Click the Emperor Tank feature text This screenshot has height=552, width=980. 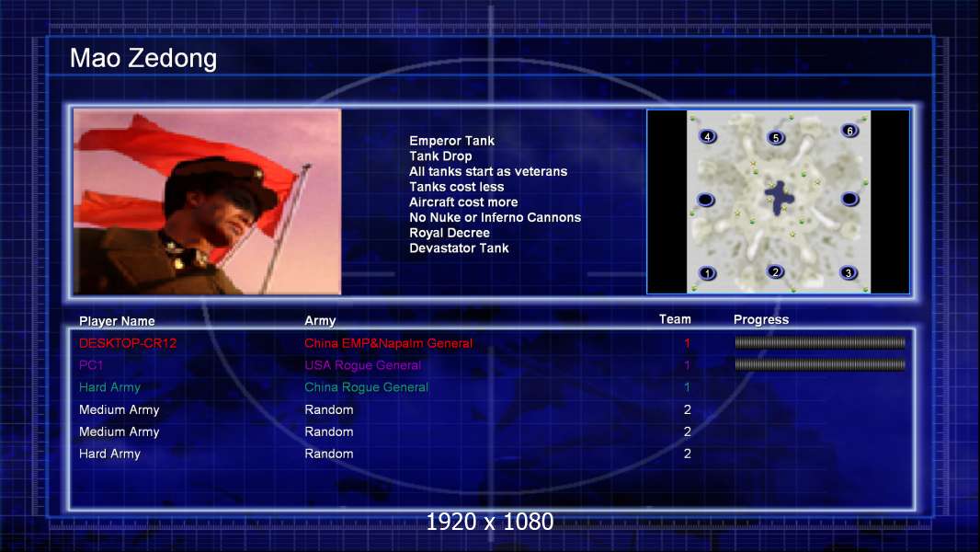[452, 141]
